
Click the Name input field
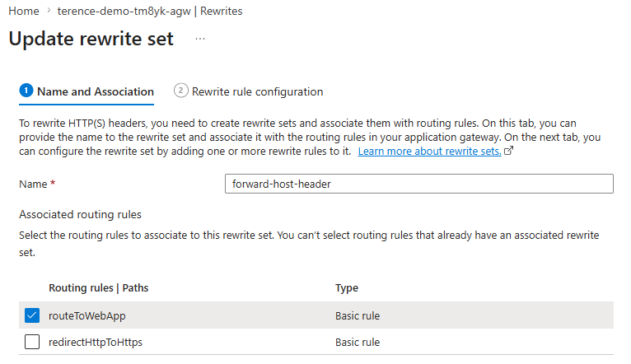pyautogui.click(x=419, y=184)
